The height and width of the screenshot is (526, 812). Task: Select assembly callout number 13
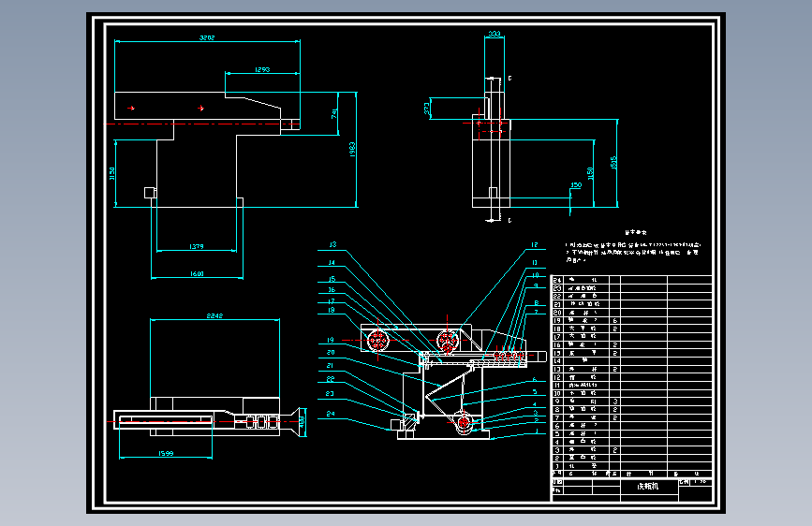[x=332, y=244]
